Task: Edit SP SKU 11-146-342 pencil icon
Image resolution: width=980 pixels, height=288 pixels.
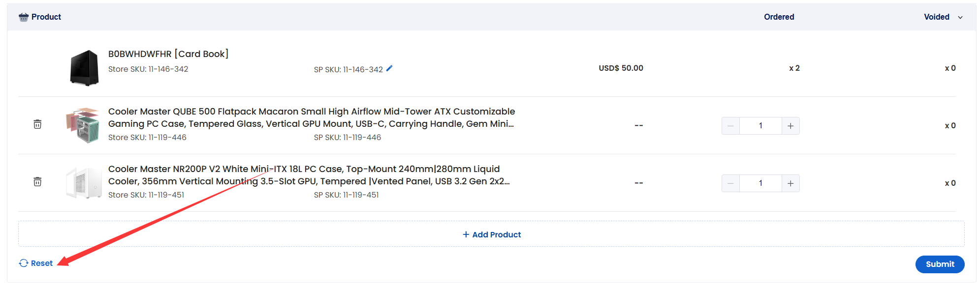Action: pos(389,69)
